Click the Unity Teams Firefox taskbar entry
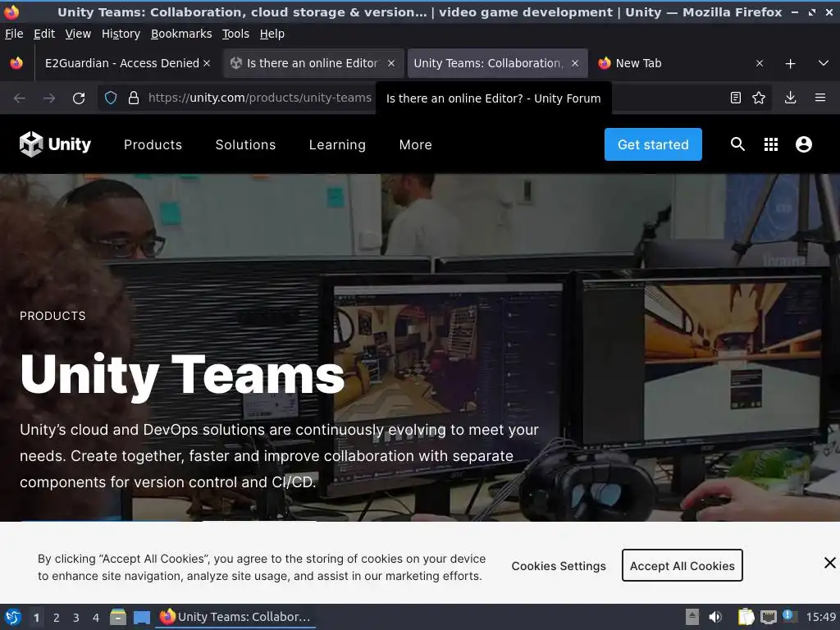 pyautogui.click(x=235, y=617)
